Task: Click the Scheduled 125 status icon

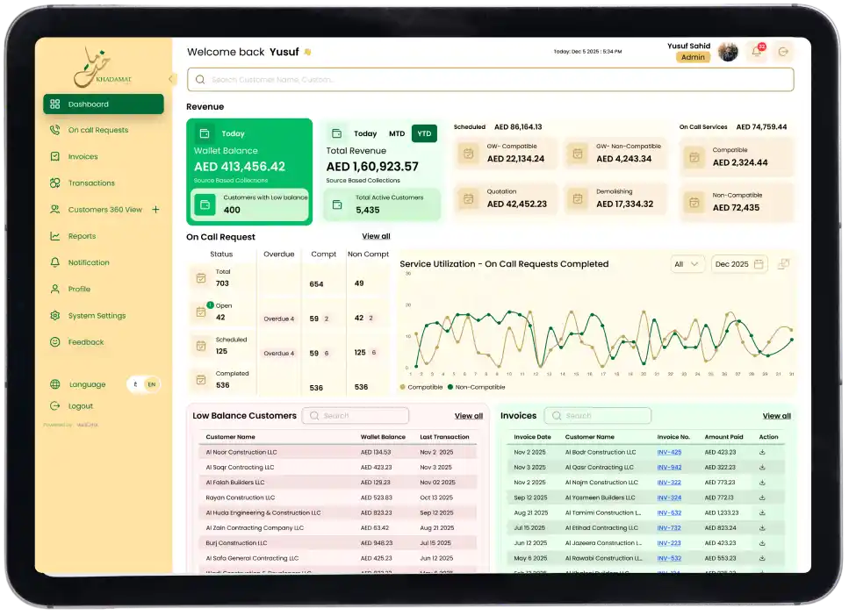Action: click(201, 346)
